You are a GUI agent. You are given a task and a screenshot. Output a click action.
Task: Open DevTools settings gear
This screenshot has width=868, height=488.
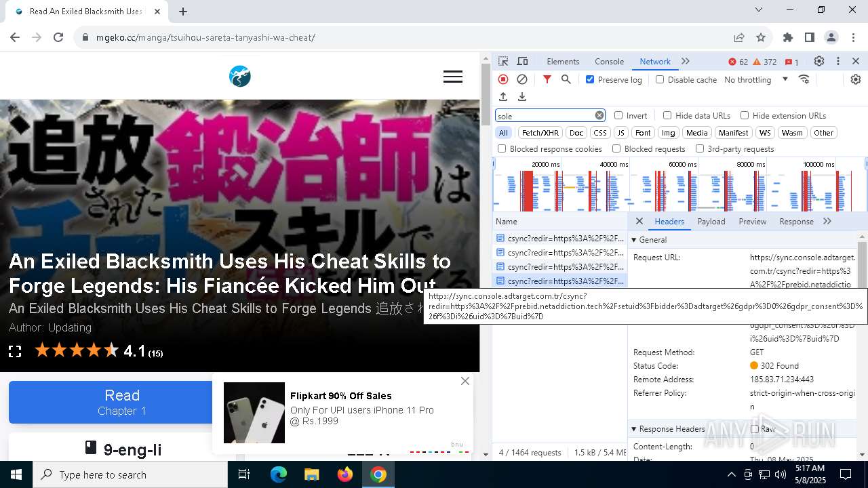[x=819, y=61]
